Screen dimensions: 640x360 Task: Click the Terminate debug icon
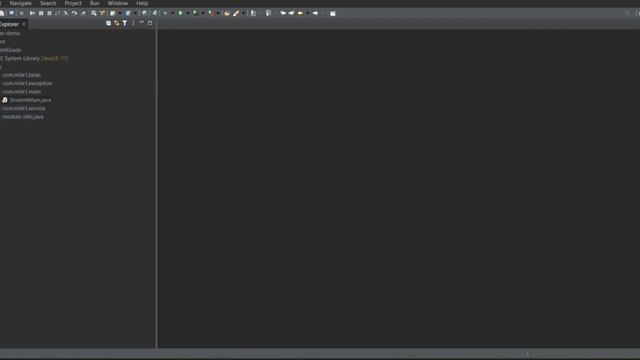pos(49,13)
